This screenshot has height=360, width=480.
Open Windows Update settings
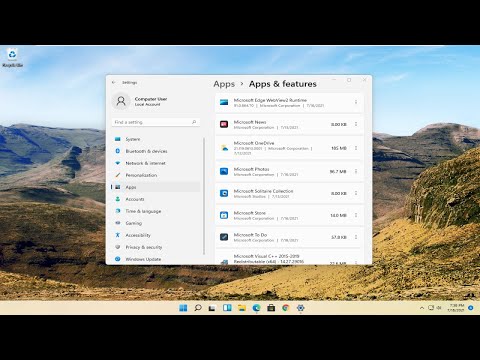(x=156, y=259)
